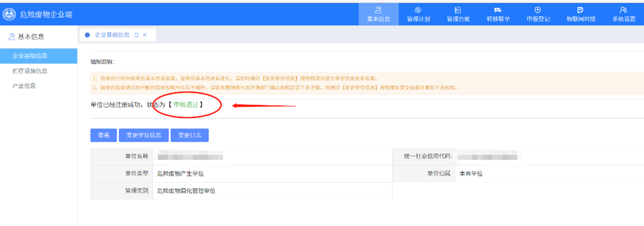Click the 危险废物企业端 title text
644x226 pixels.
[46, 14]
